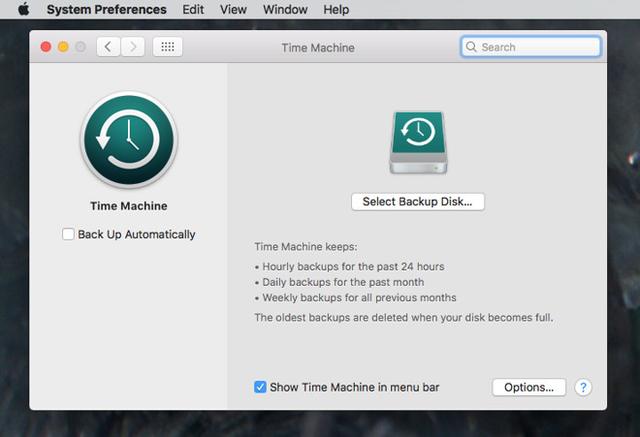Open the Window menu
Viewport: 640px width, 437px height.
point(285,10)
